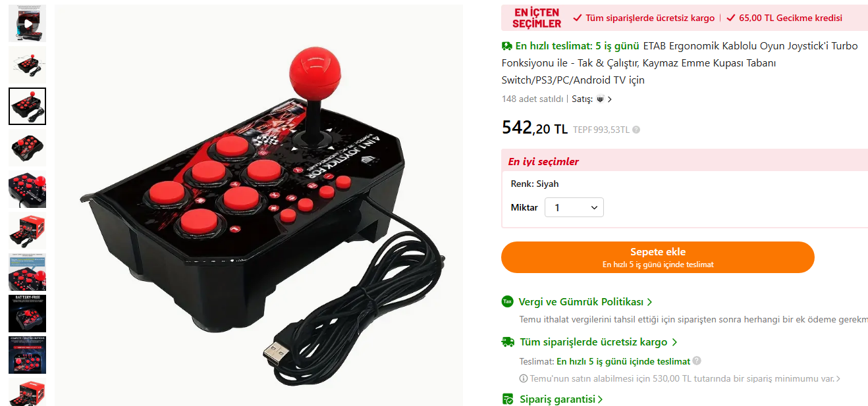
Task: Click the order guarantee shield icon
Action: [x=508, y=399]
